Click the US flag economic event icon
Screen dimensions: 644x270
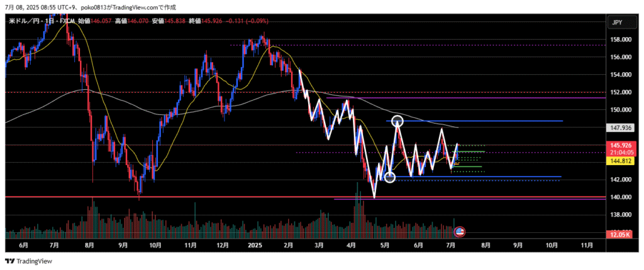pos(460,232)
